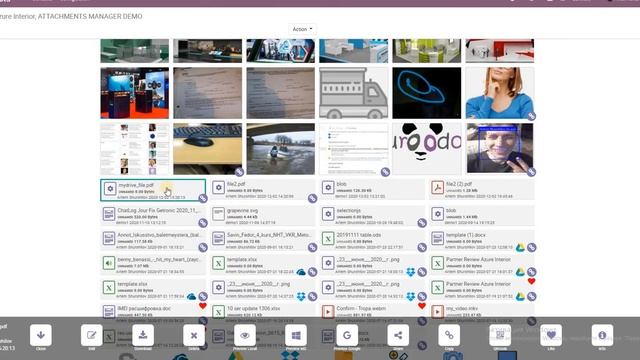The image size is (640, 360).
Task: Click the video icon of Confirm - Tropa.webm
Action: coord(328,312)
